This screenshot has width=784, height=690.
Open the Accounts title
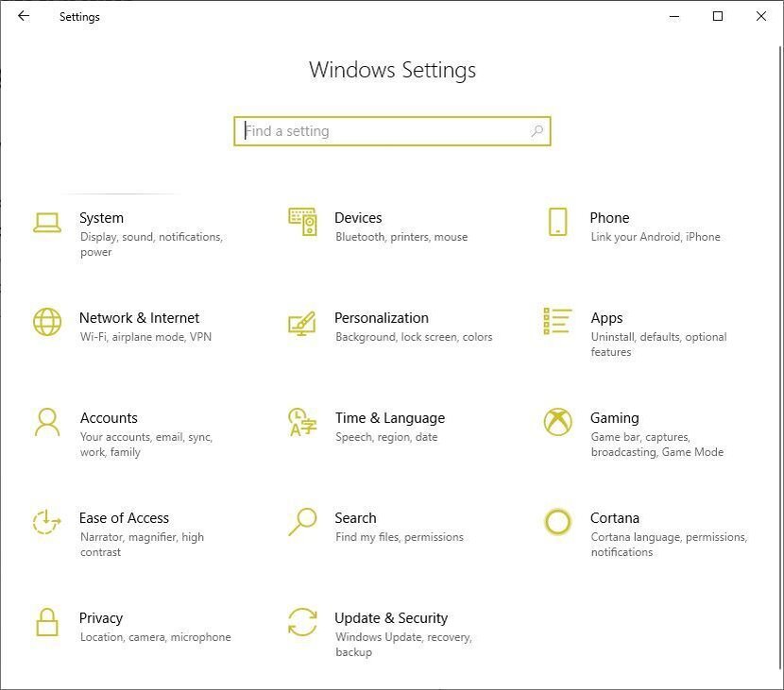(109, 418)
